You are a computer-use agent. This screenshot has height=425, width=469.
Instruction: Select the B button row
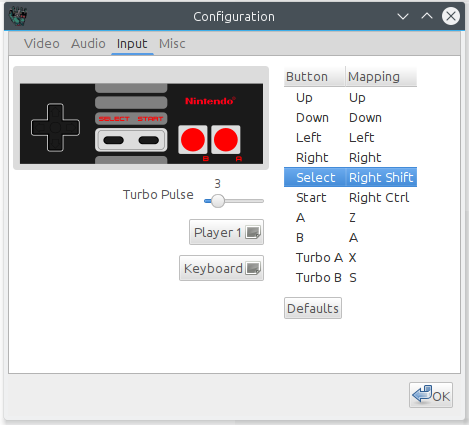pyautogui.click(x=350, y=238)
